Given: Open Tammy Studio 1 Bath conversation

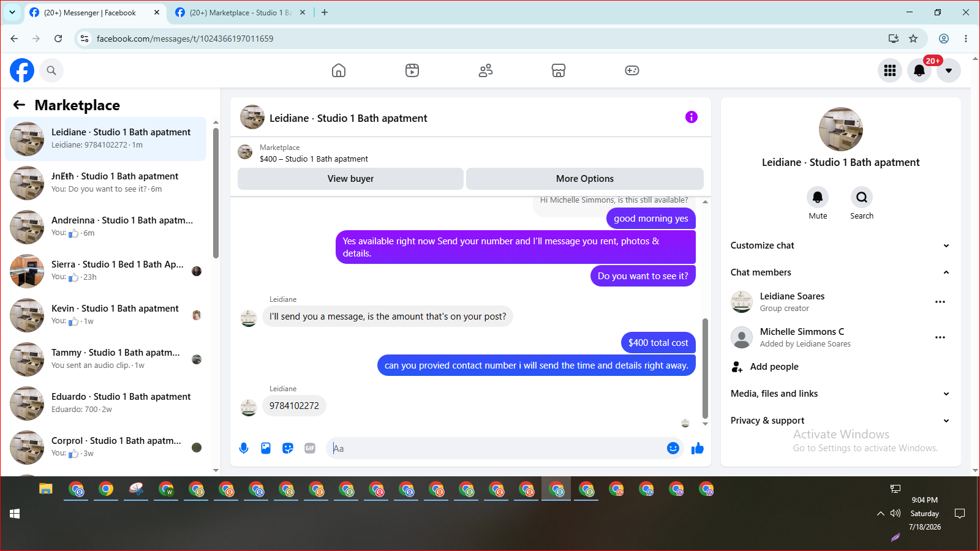Looking at the screenshot, I should pyautogui.click(x=106, y=359).
